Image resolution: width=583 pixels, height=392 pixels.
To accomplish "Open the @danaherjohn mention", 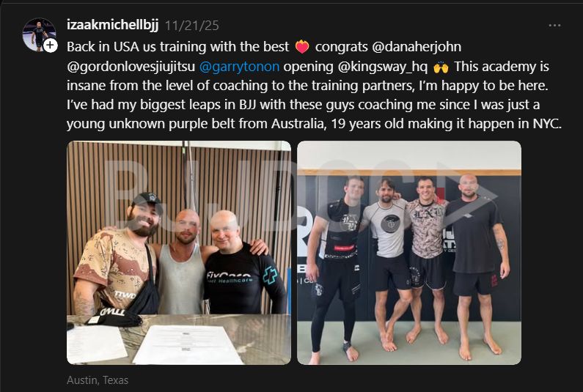I will coord(417,47).
